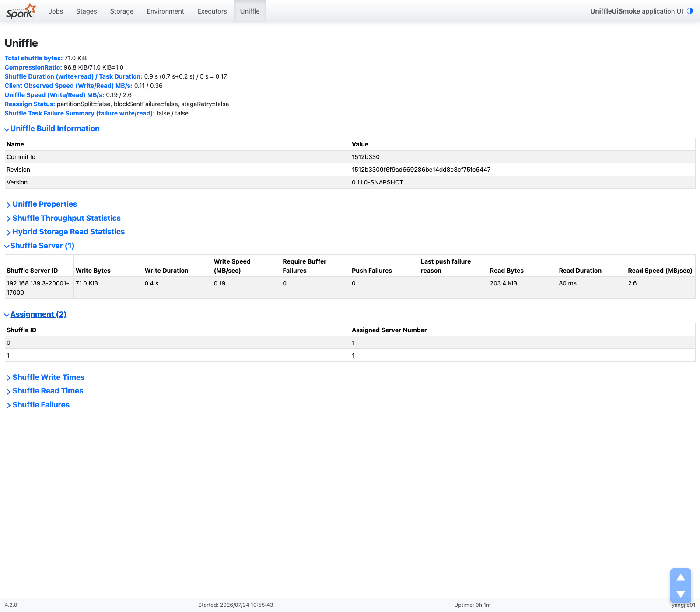Click the 203.4 KiB read bytes cell
The width and height of the screenshot is (700, 612).
point(522,288)
